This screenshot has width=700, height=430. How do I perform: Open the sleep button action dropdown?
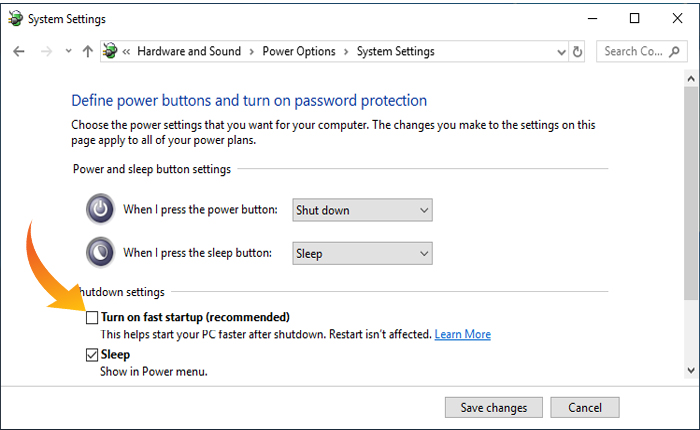362,253
